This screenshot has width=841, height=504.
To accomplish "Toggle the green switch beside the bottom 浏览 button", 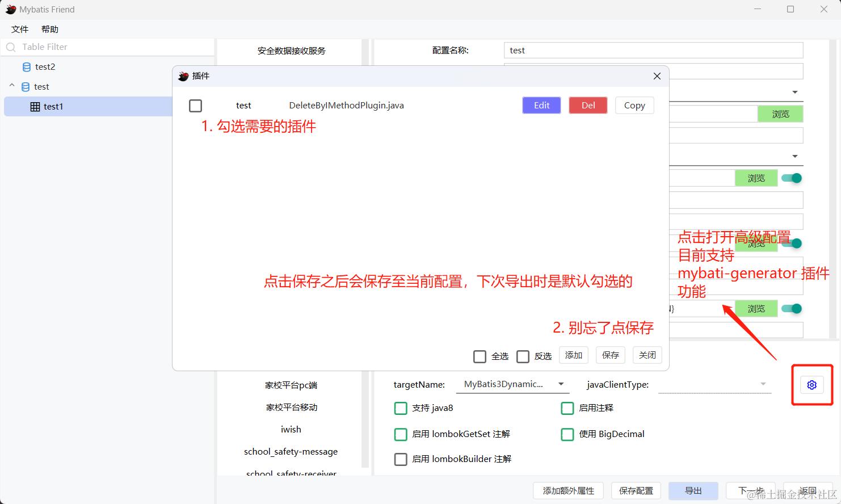I will [x=792, y=308].
